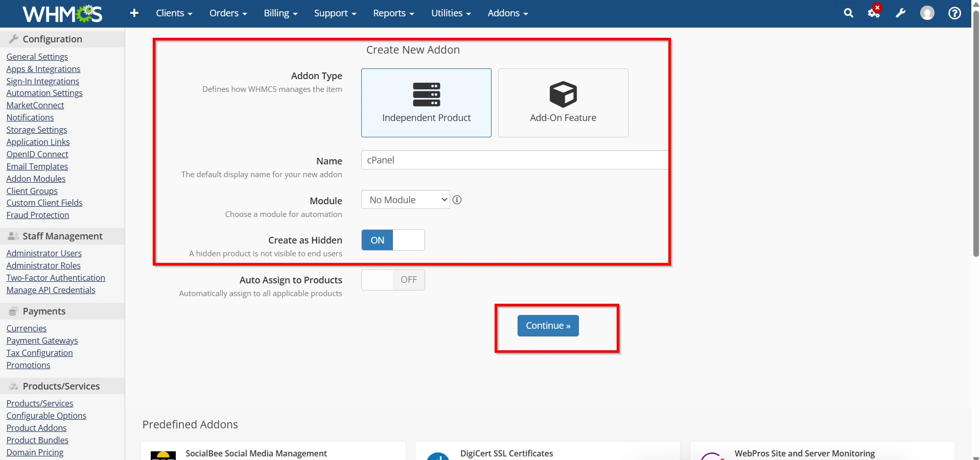
Task: Click the Module info icon
Action: (457, 200)
